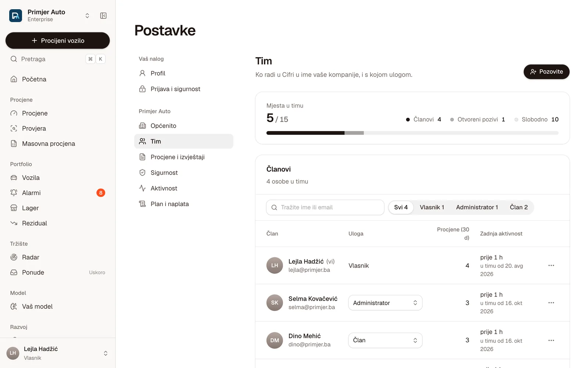The height and width of the screenshot is (368, 588).
Task: Open Ponude inbox icon
Action: pos(14,272)
